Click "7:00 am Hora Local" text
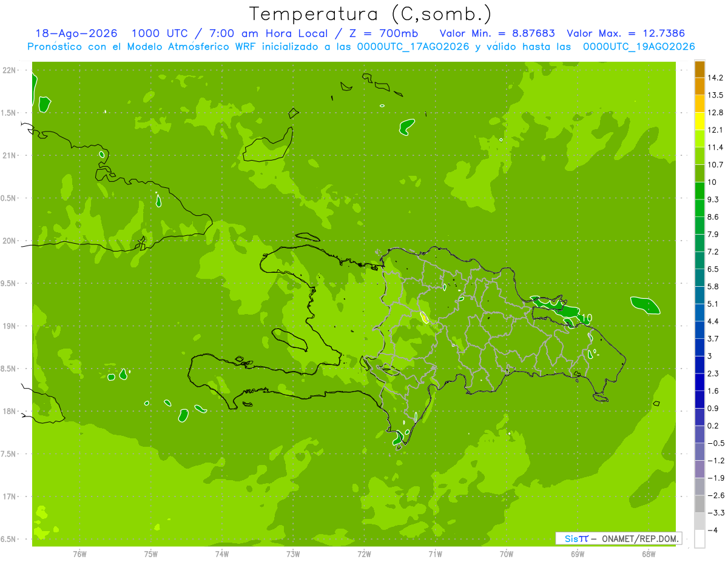 point(273,33)
